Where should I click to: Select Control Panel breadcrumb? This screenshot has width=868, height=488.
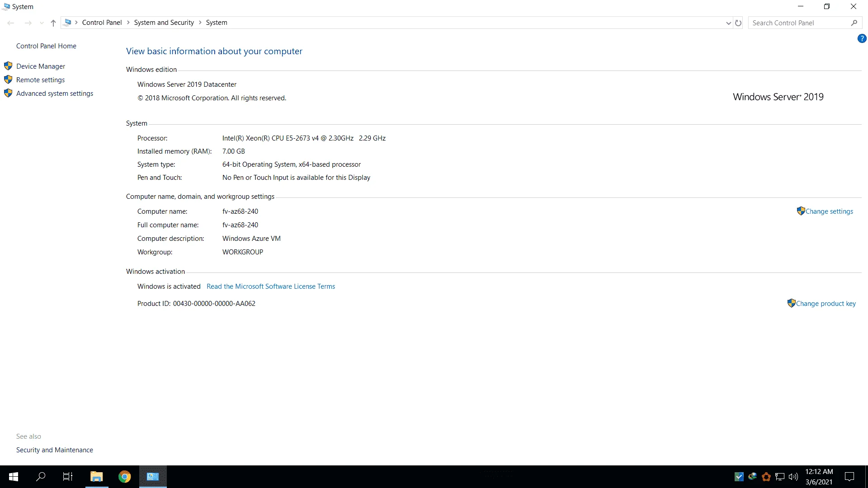point(102,23)
